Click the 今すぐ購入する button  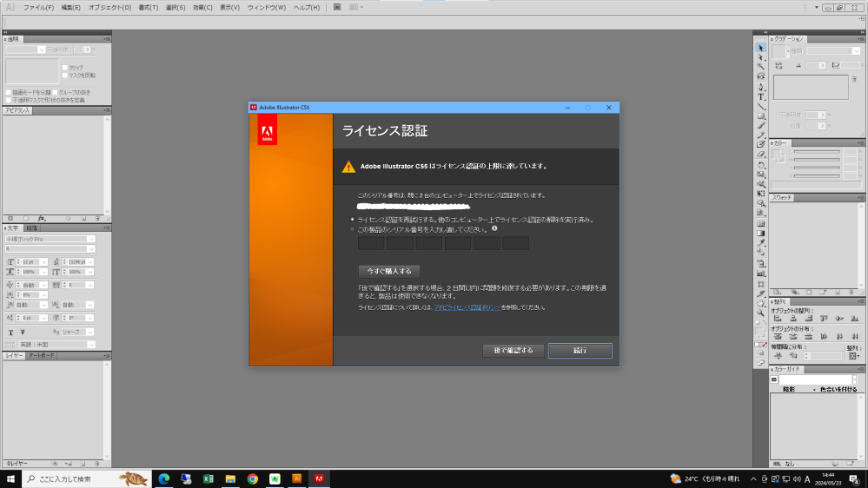coord(389,271)
